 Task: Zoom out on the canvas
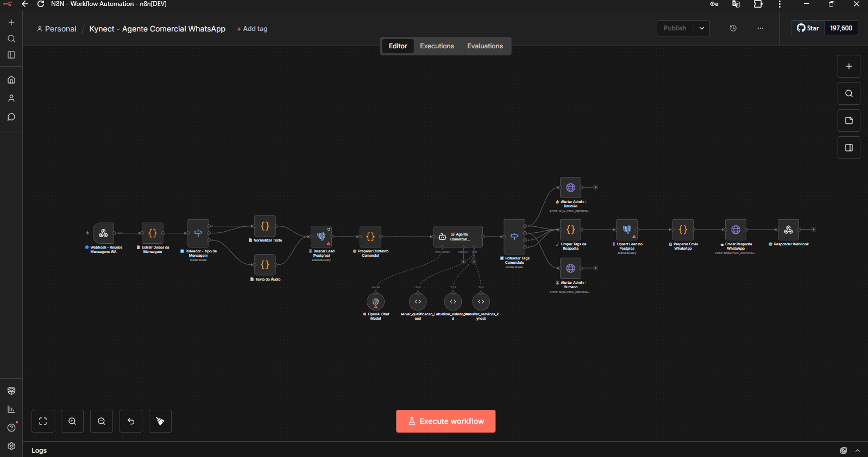102,421
